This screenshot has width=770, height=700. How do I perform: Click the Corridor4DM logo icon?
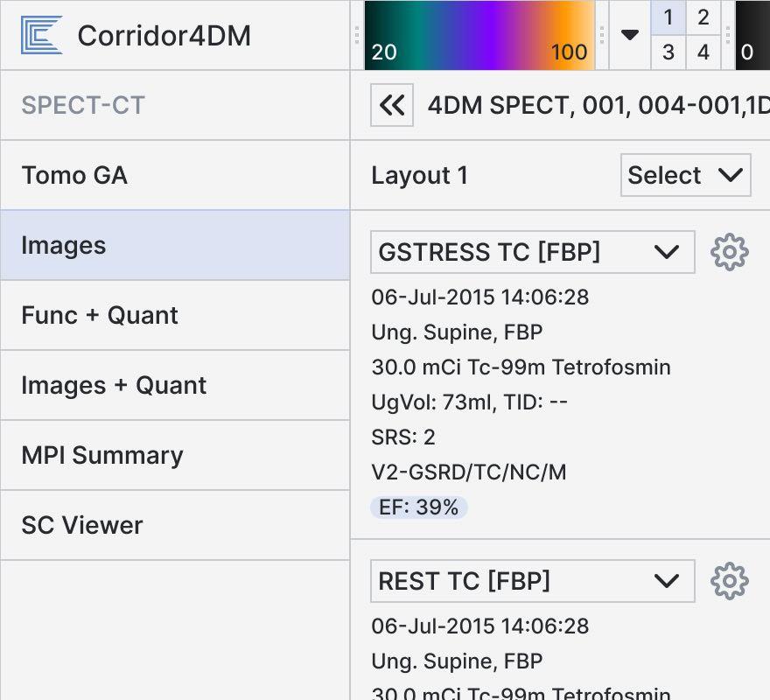coord(41,35)
